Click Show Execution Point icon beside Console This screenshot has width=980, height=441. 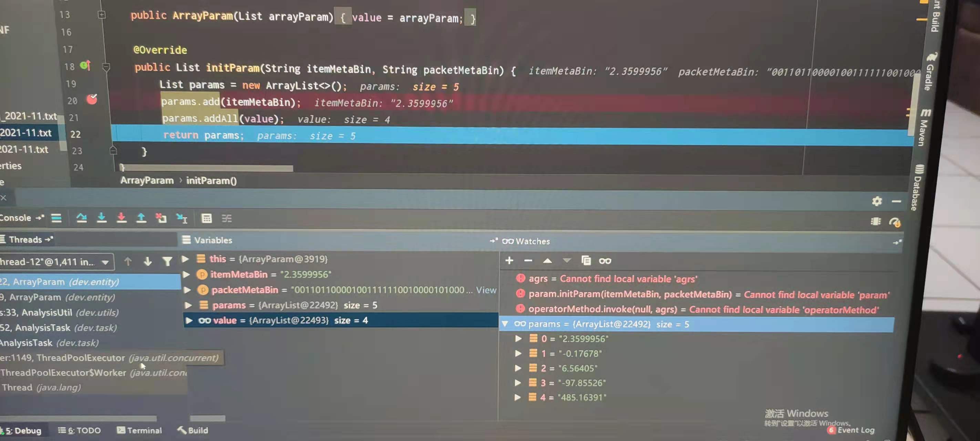point(56,218)
